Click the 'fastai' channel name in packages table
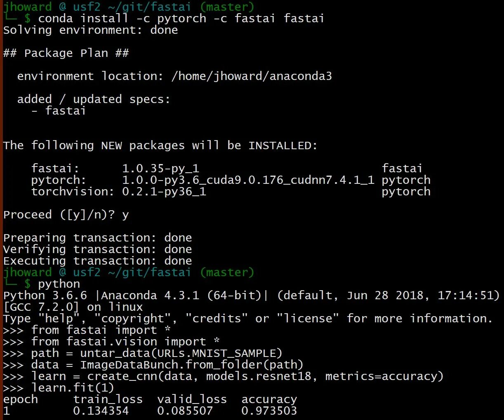Image resolution: width=504 pixels, height=420 pixels. 402,169
